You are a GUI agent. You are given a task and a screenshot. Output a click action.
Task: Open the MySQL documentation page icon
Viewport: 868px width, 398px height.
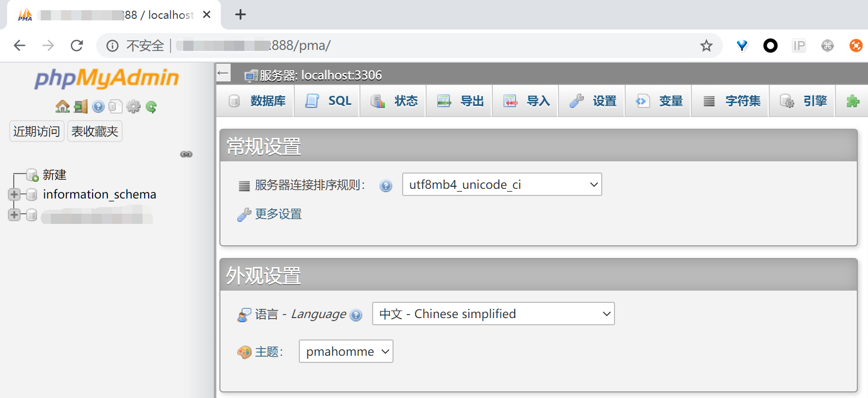coord(116,106)
